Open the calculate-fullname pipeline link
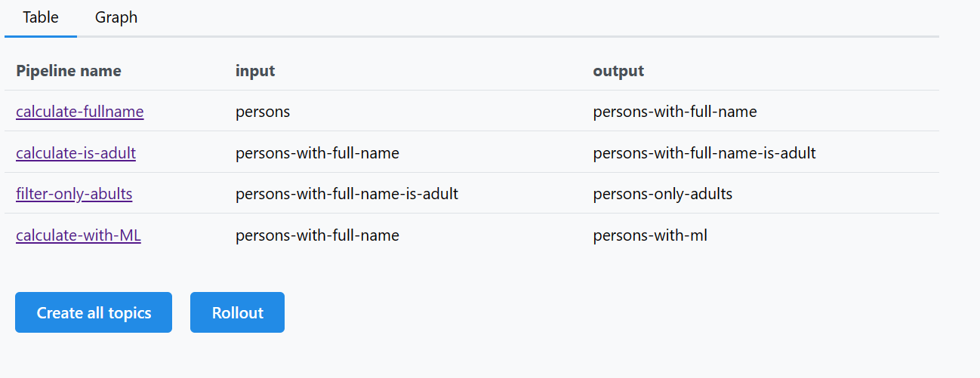Image resolution: width=980 pixels, height=378 pixels. pyautogui.click(x=80, y=112)
